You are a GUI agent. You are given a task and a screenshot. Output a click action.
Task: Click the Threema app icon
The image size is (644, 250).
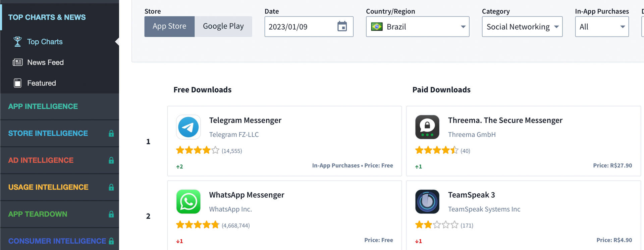tap(427, 127)
